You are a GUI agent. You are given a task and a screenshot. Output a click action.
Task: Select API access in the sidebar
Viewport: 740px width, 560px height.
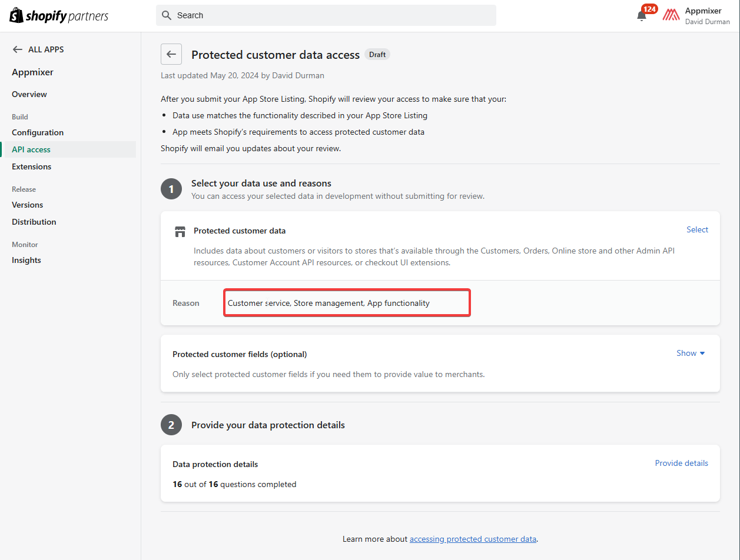point(31,149)
